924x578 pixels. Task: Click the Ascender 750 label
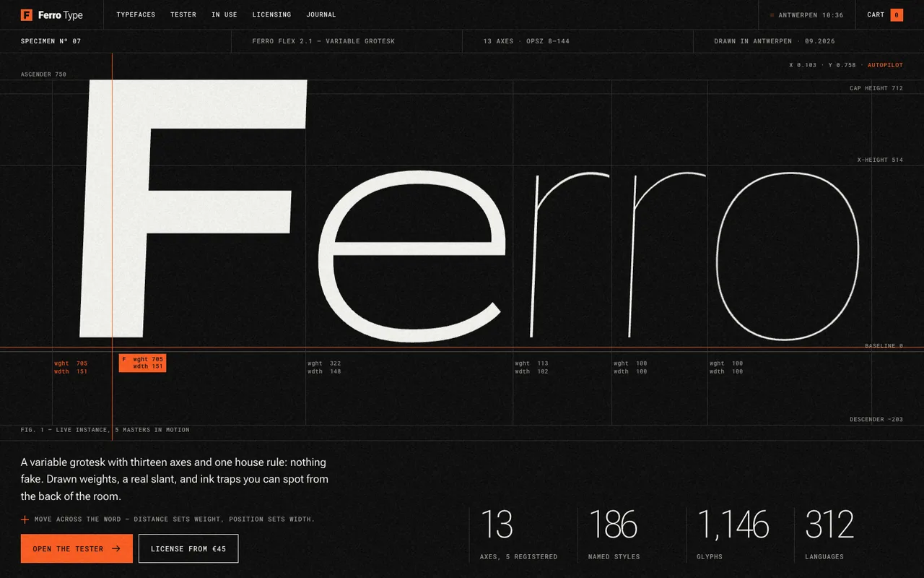[43, 74]
